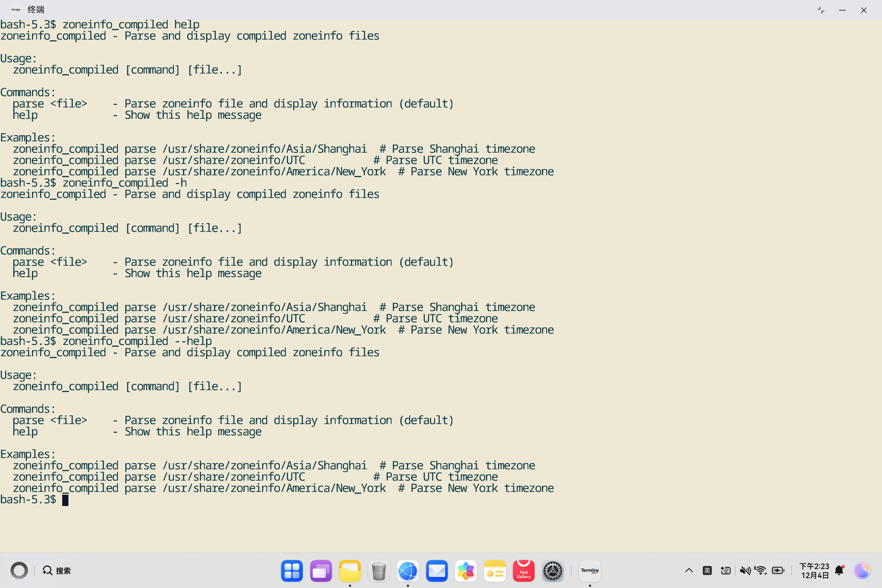Click the last Asia/Shanghai example line
The image size is (882, 588).
coord(274,466)
